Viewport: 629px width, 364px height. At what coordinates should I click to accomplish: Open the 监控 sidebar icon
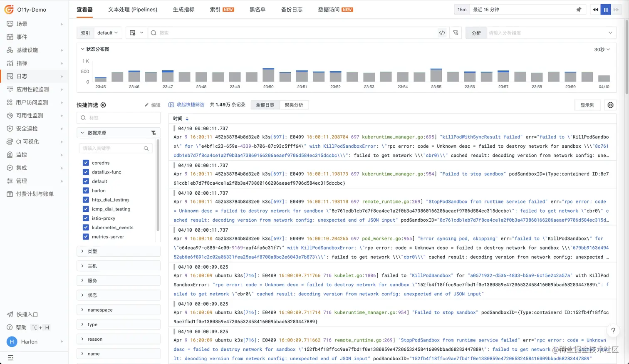(x=10, y=155)
